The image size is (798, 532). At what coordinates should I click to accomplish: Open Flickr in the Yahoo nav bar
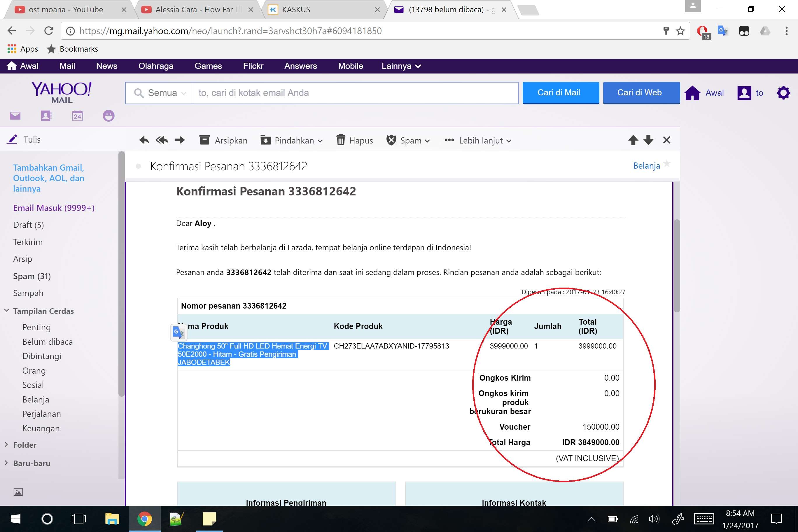click(253, 66)
